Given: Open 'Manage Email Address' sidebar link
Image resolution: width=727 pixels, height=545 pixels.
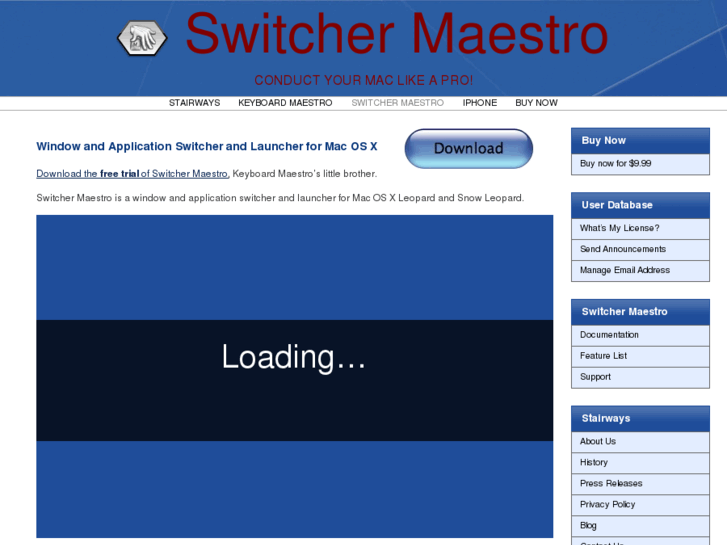Looking at the screenshot, I should 640,270.
